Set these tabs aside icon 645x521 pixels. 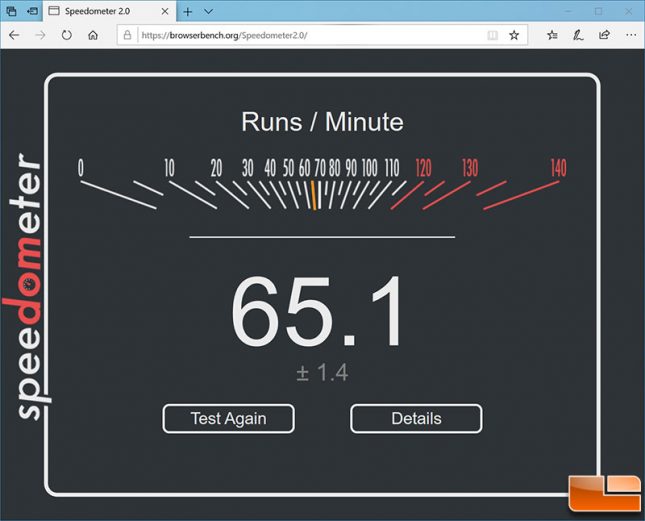point(32,12)
